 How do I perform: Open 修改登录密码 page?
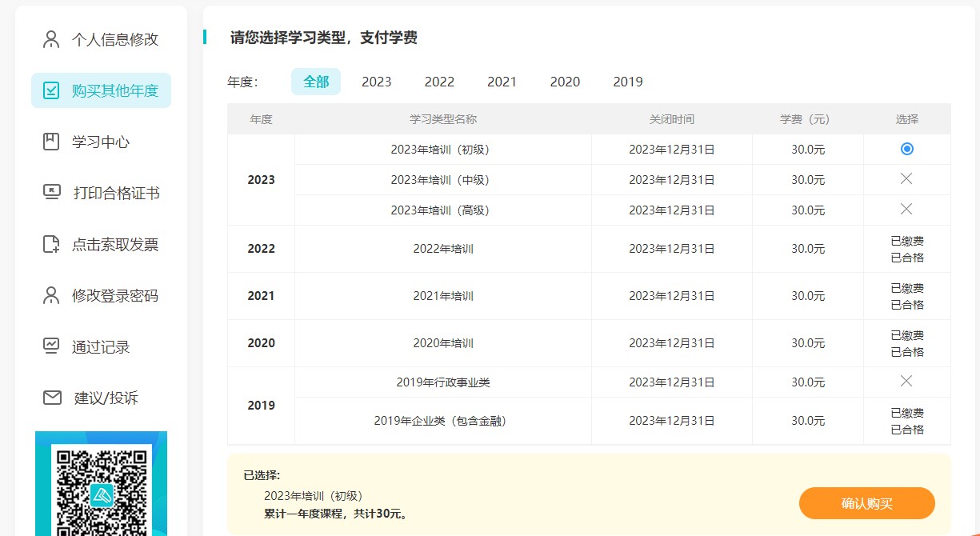click(101, 295)
